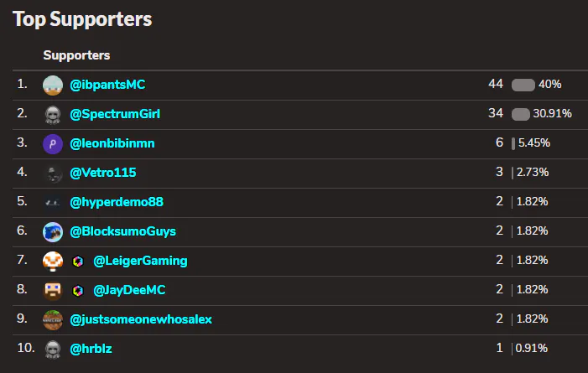Visit the @leonbibinmn profile link
Screen dimensions: 588x373
[x=112, y=143]
